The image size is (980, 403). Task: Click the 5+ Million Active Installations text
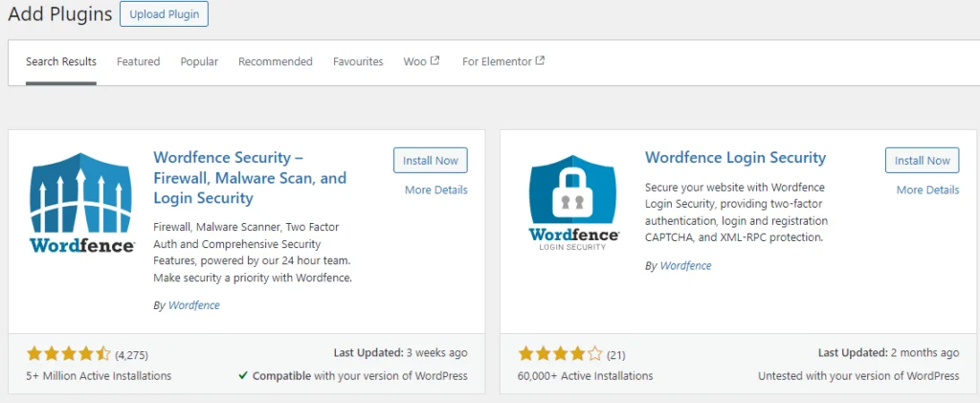(99, 376)
